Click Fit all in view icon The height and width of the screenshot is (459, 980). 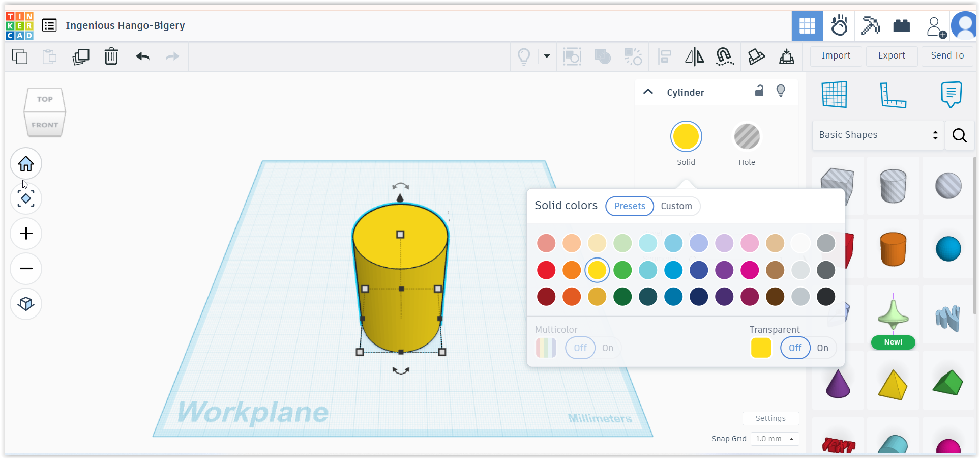[26, 198]
